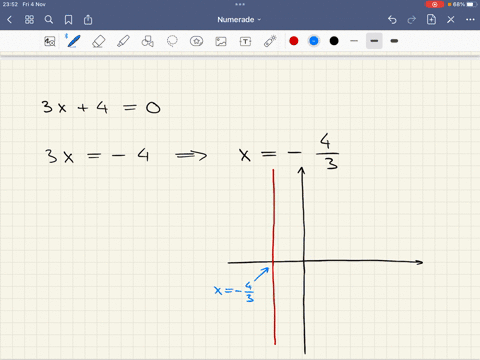480x360 pixels.
Task: Select the Lasso tool
Action: point(172,41)
